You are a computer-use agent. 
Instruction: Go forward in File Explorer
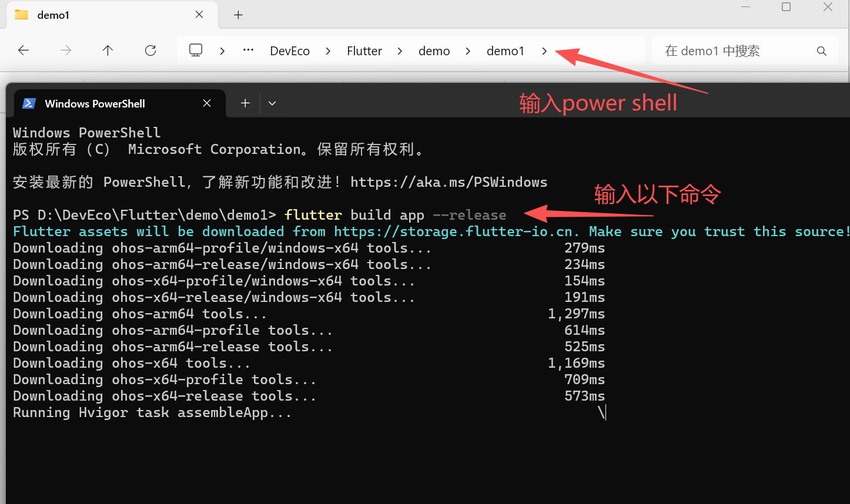tap(66, 51)
